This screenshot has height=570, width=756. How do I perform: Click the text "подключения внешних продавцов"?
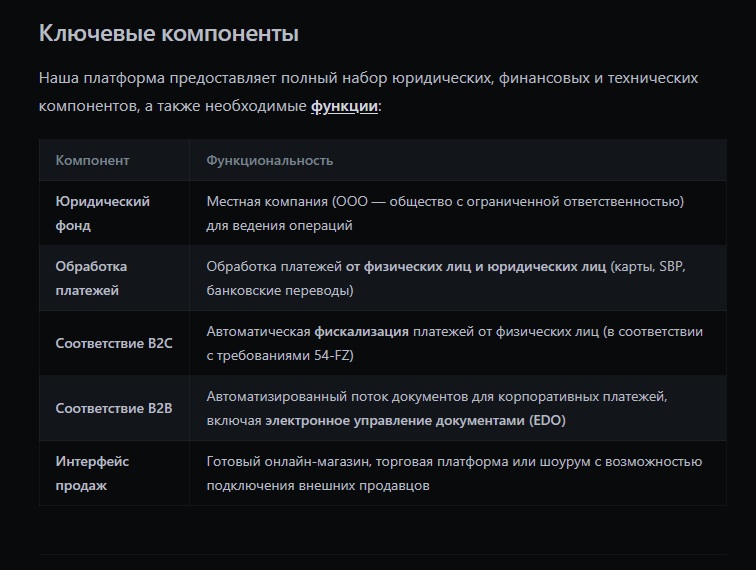[x=318, y=486]
